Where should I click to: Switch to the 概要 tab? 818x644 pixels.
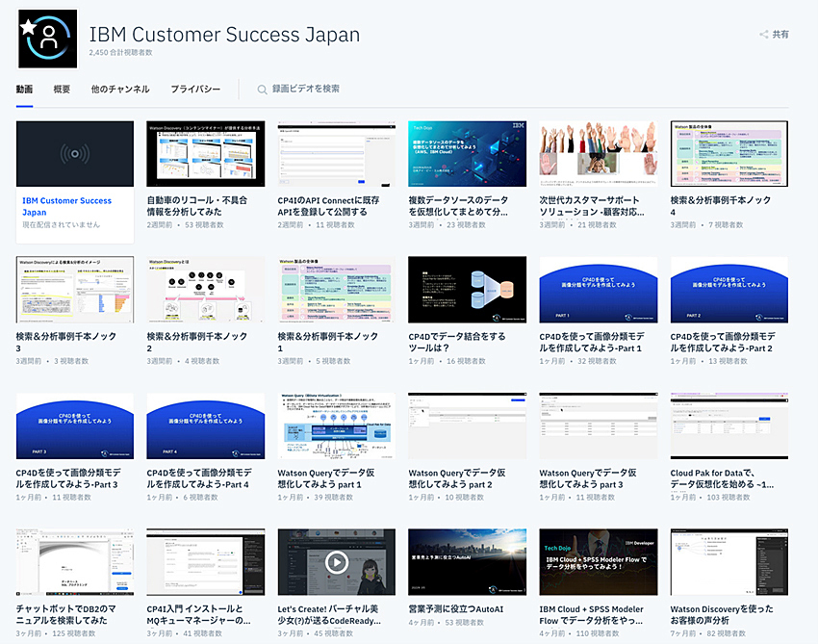62,90
